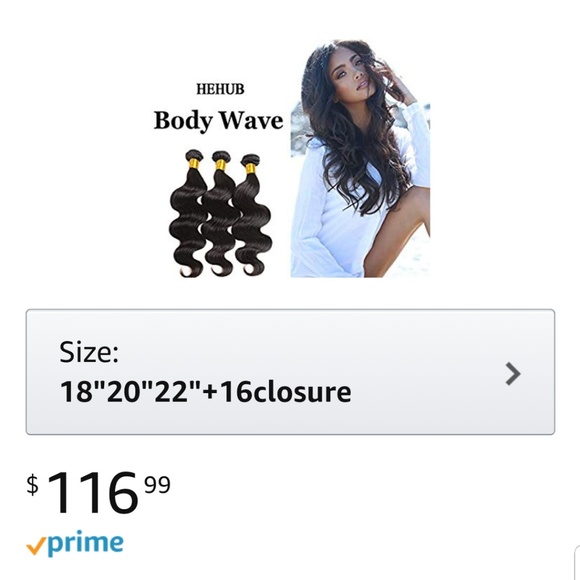
Task: Tap the model's face in product photo
Action: click(356, 74)
